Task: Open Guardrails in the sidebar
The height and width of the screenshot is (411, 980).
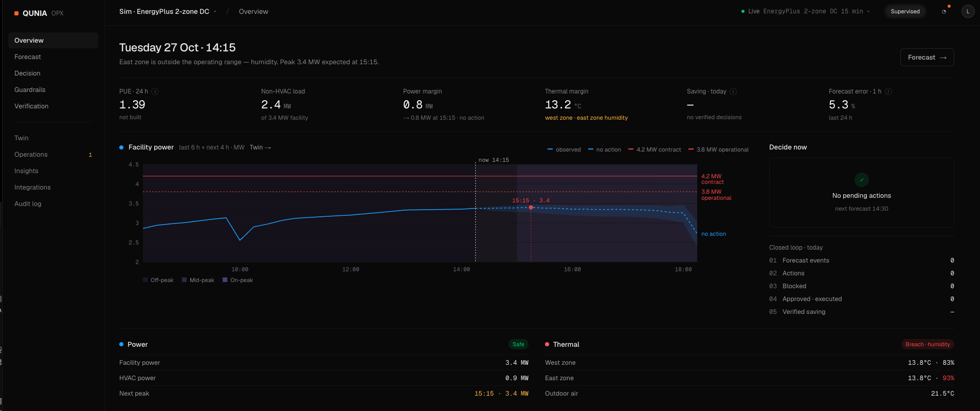Action: pyautogui.click(x=53, y=90)
